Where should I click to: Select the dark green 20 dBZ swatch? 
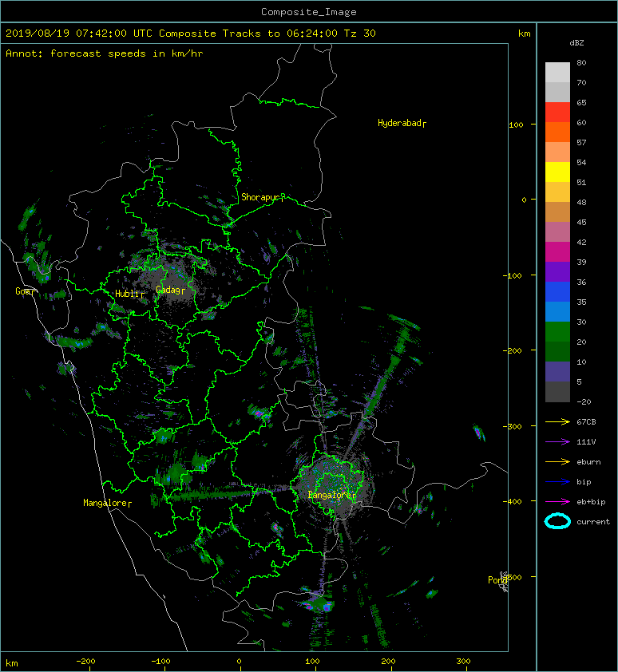(557, 351)
